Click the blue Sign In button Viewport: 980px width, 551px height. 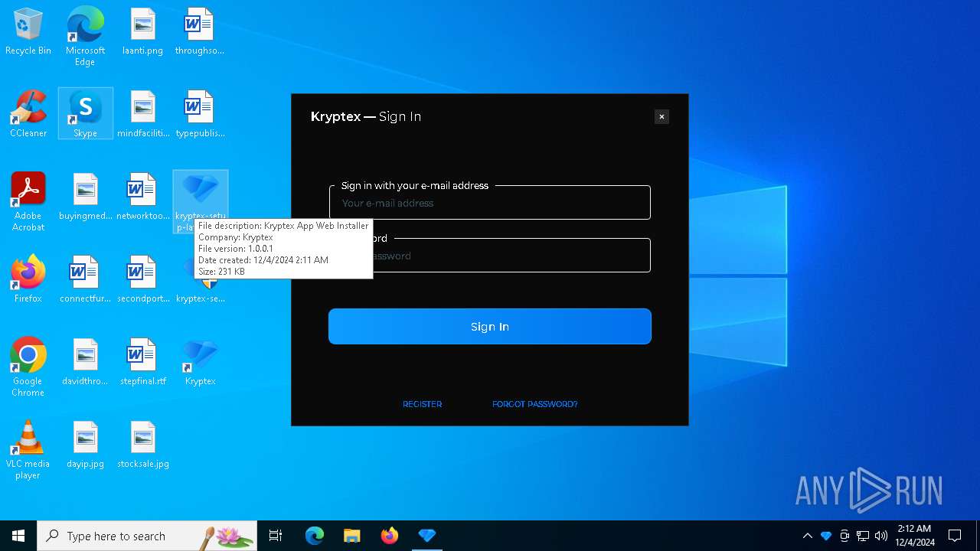tap(490, 327)
